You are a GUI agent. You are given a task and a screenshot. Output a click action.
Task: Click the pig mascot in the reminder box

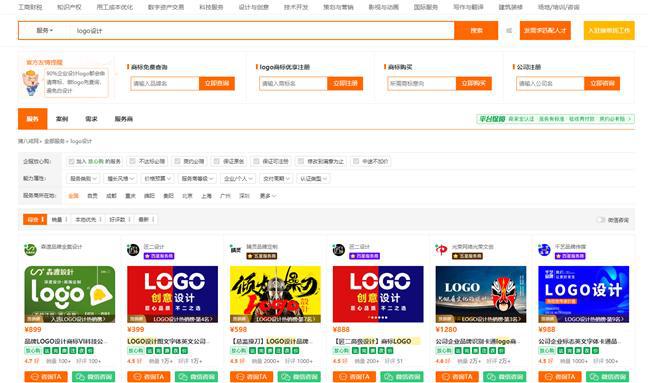(x=31, y=83)
